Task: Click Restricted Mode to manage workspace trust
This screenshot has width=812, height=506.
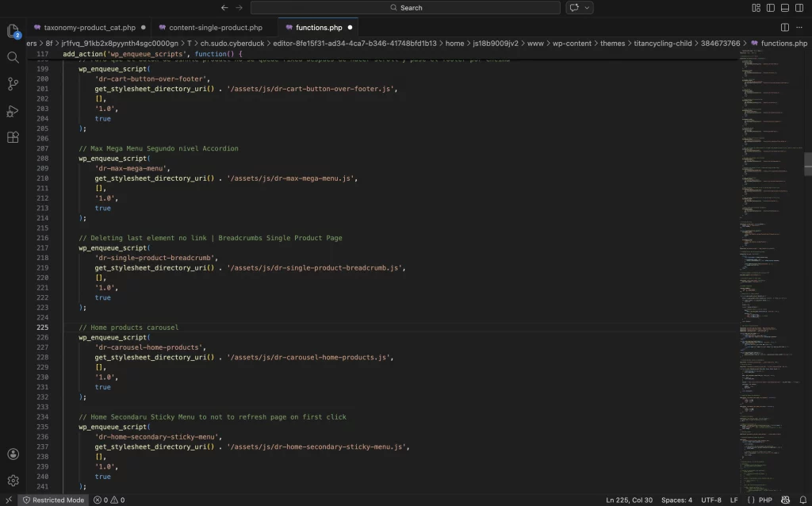Action: [x=53, y=500]
